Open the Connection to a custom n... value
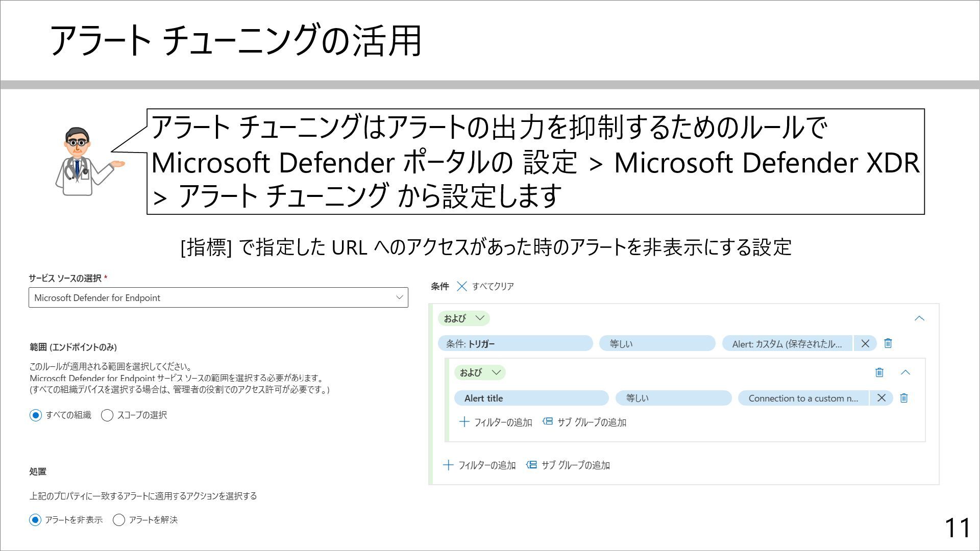Image resolution: width=980 pixels, height=551 pixels. (x=803, y=398)
